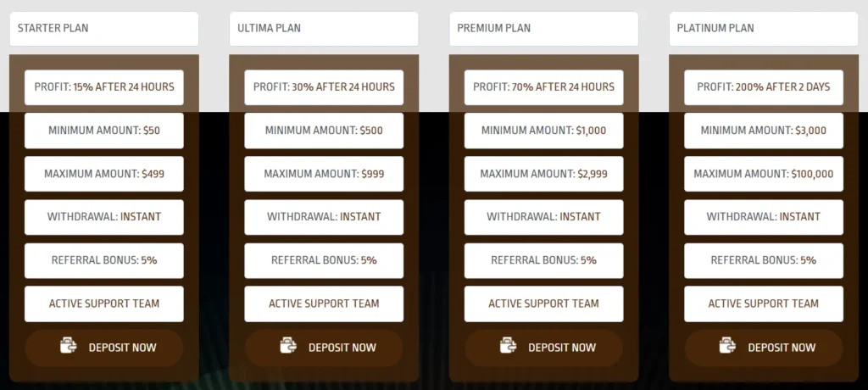
Task: Click wallet icon in Ultima Plan deposit button
Action: pos(288,346)
